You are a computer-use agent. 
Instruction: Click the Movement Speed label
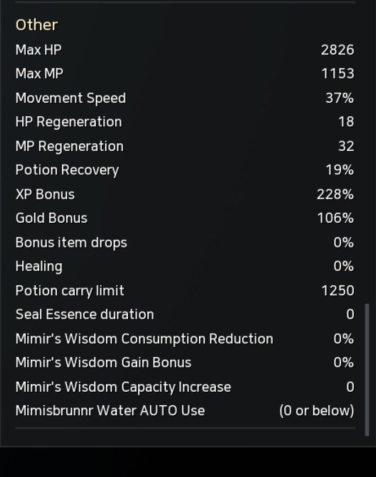[71, 98]
